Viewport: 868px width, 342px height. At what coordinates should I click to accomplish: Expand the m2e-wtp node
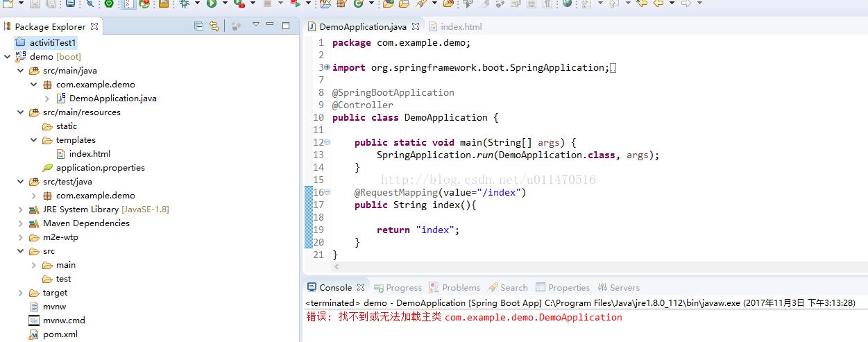20,237
